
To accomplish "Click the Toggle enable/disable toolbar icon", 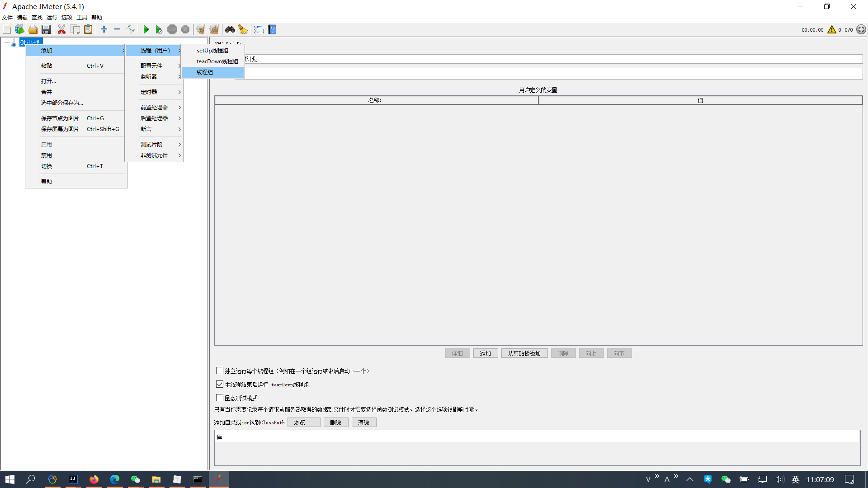I will coord(131,29).
